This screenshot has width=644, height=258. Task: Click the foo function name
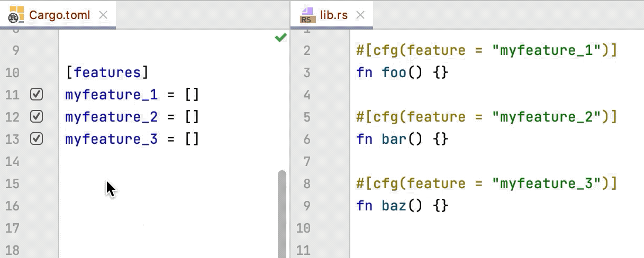coord(394,72)
